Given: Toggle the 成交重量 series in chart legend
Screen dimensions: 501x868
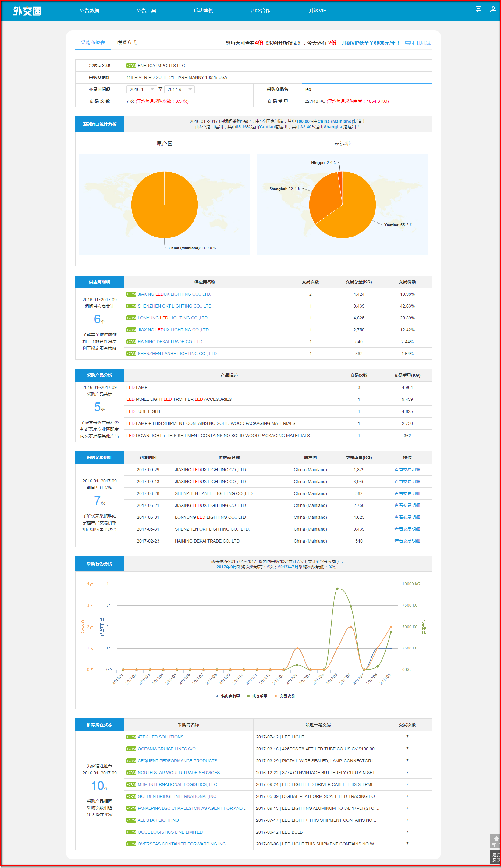Looking at the screenshot, I should coord(257,696).
